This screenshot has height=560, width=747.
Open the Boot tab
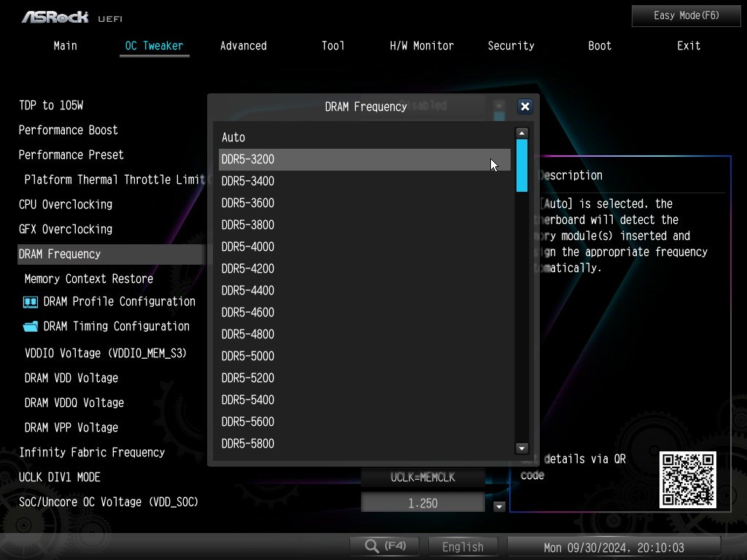pos(600,46)
